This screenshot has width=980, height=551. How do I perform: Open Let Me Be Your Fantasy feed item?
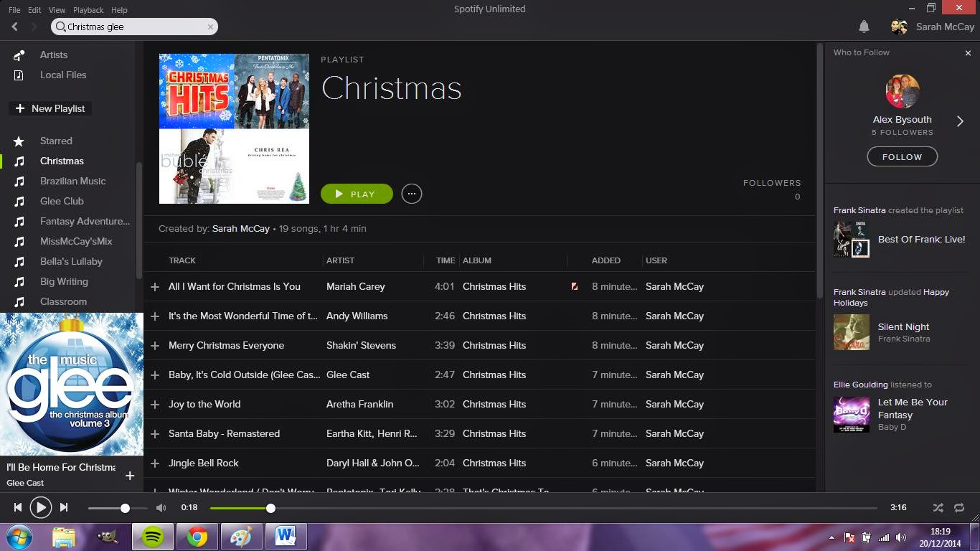[913, 408]
